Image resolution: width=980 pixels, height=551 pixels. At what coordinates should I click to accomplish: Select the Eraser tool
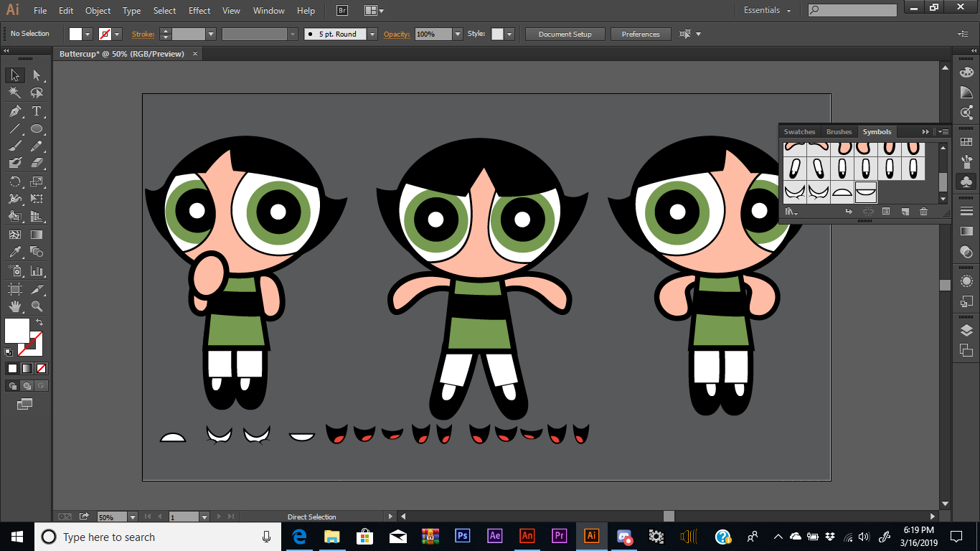click(x=37, y=163)
